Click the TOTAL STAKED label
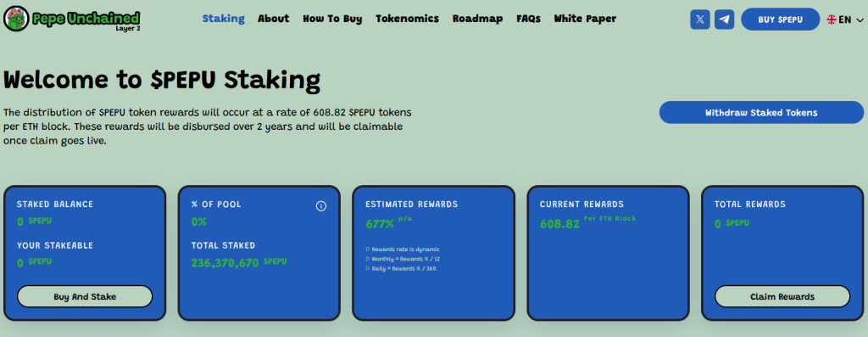The height and width of the screenshot is (337, 868). [x=223, y=245]
